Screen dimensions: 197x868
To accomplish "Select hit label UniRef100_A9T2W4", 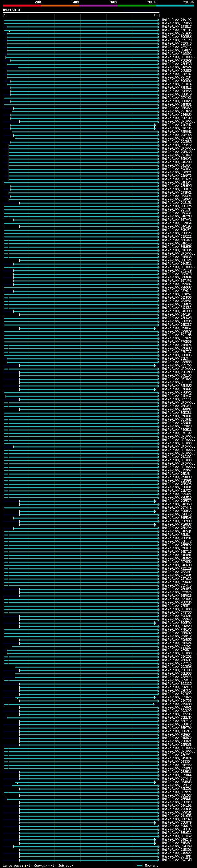I will click(x=177, y=78).
